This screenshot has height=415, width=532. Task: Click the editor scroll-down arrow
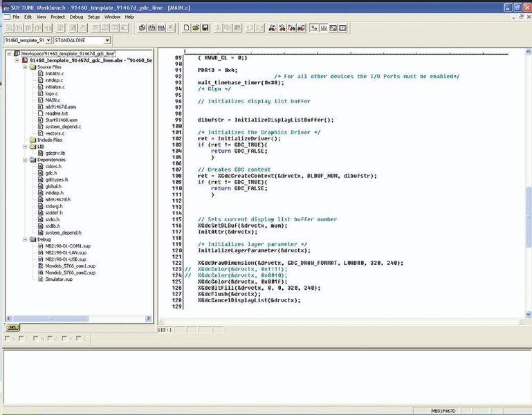pos(529,315)
